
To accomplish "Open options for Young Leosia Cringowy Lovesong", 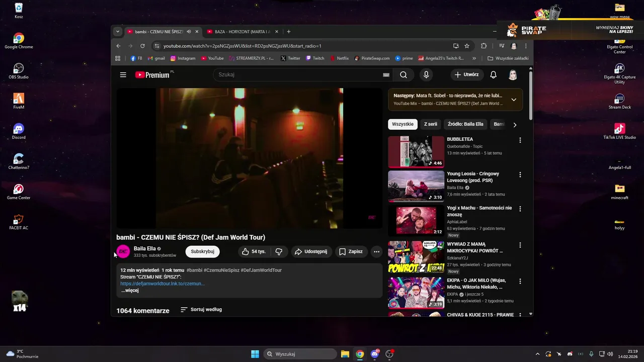I will pos(520,175).
